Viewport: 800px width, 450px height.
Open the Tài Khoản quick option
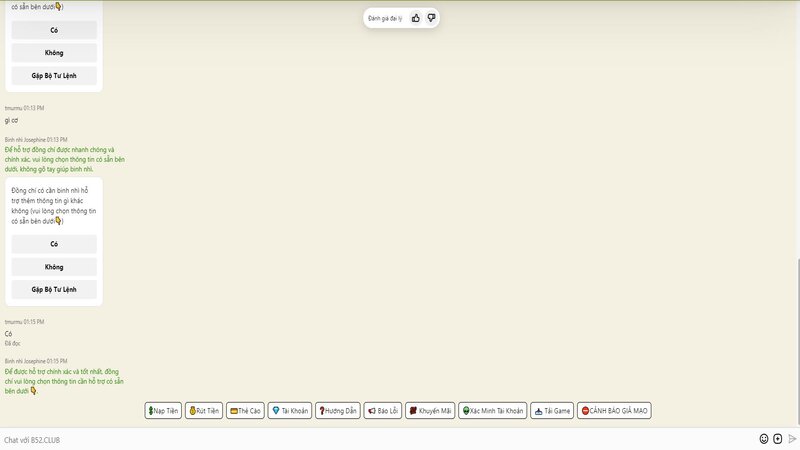(290, 411)
